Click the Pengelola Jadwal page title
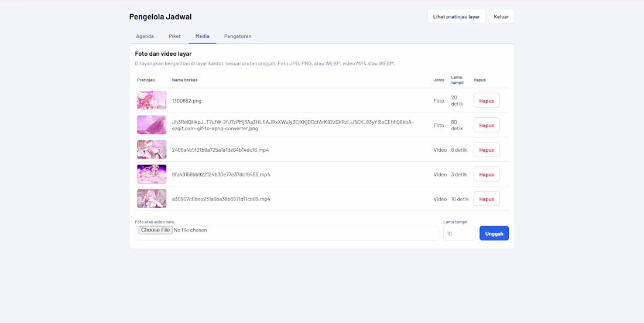The height and width of the screenshot is (323, 644). [x=160, y=17]
